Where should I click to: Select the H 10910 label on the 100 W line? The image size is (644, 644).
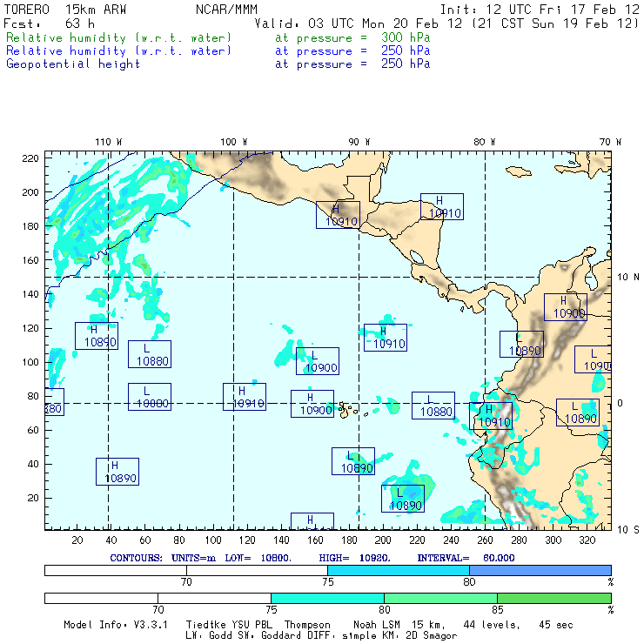(245, 397)
